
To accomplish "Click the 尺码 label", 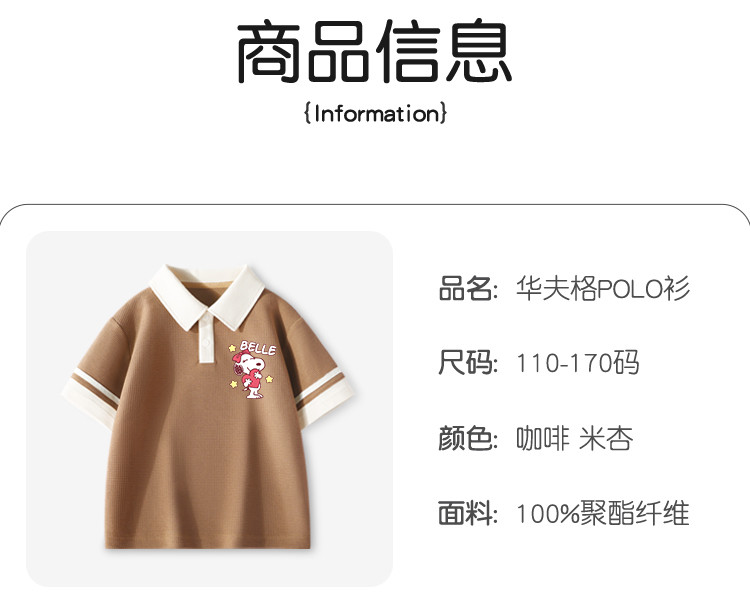I will tap(467, 363).
